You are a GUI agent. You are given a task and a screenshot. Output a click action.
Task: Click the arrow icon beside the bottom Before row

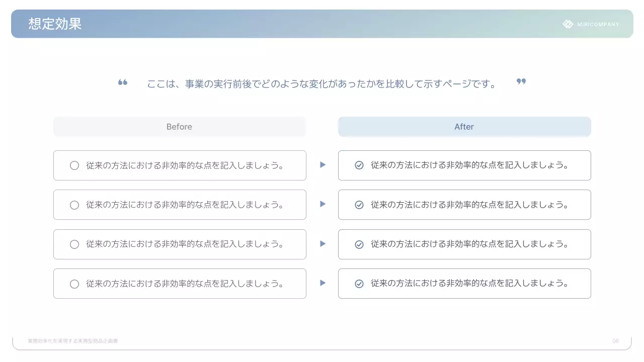[x=323, y=283]
